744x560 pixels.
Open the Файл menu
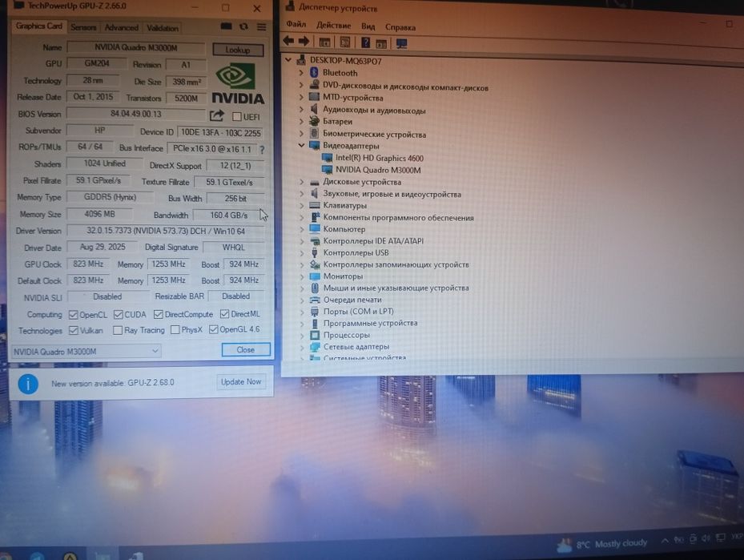pyautogui.click(x=296, y=24)
